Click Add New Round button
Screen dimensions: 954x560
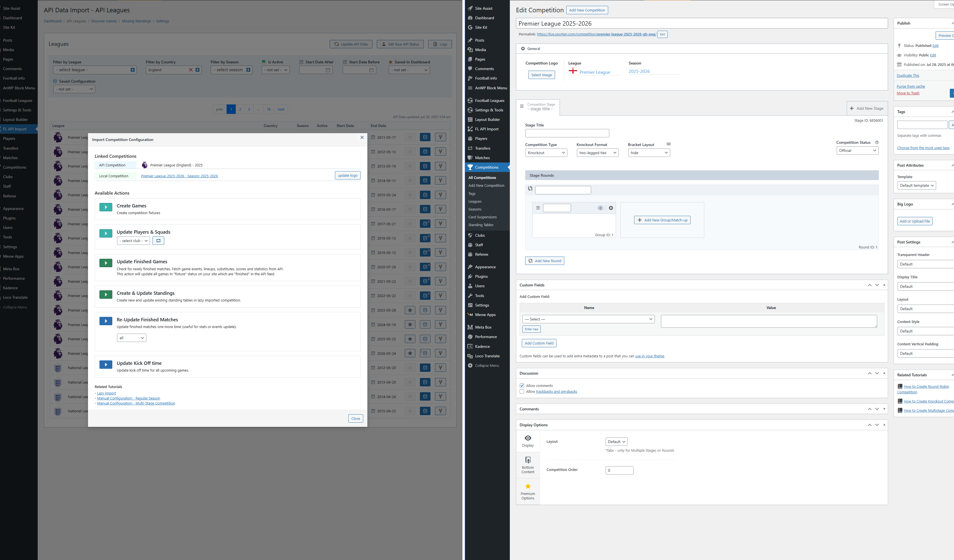click(544, 261)
